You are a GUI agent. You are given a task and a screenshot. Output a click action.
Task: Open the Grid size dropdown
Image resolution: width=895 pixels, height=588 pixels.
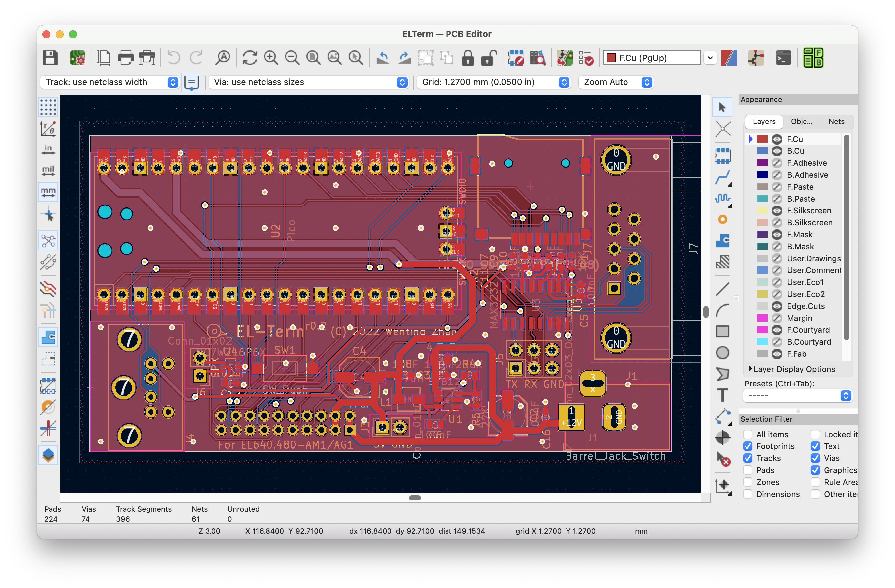coord(493,82)
